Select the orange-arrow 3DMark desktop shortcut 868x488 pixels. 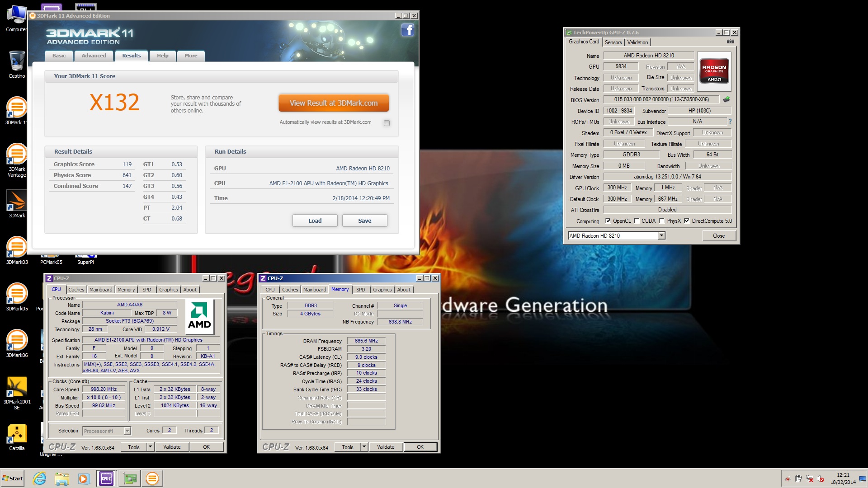pyautogui.click(x=17, y=204)
